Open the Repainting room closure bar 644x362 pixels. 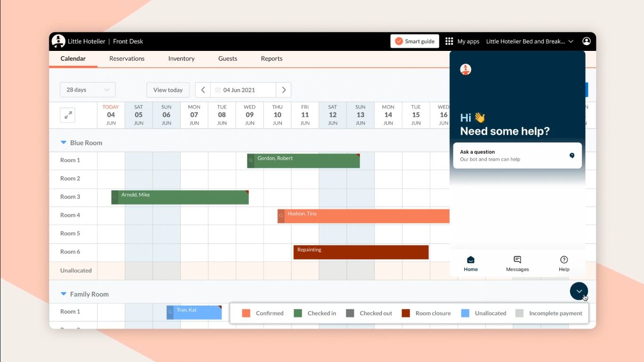361,252
